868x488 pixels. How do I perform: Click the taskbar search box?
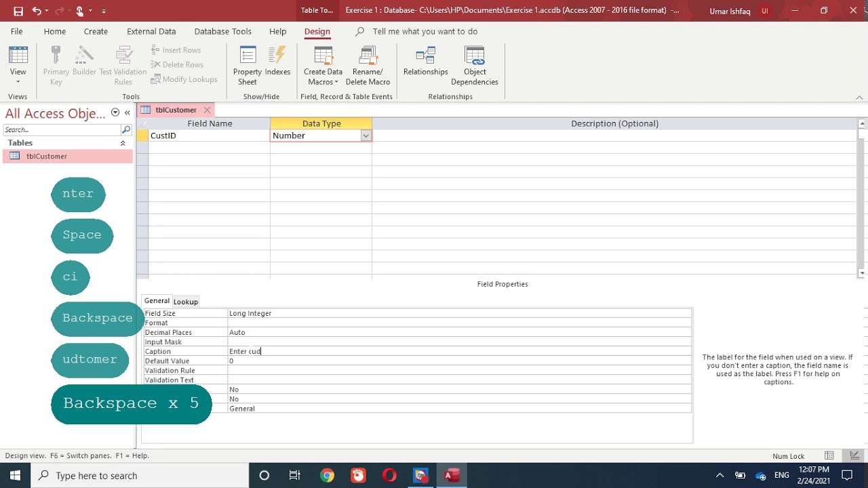click(x=140, y=475)
